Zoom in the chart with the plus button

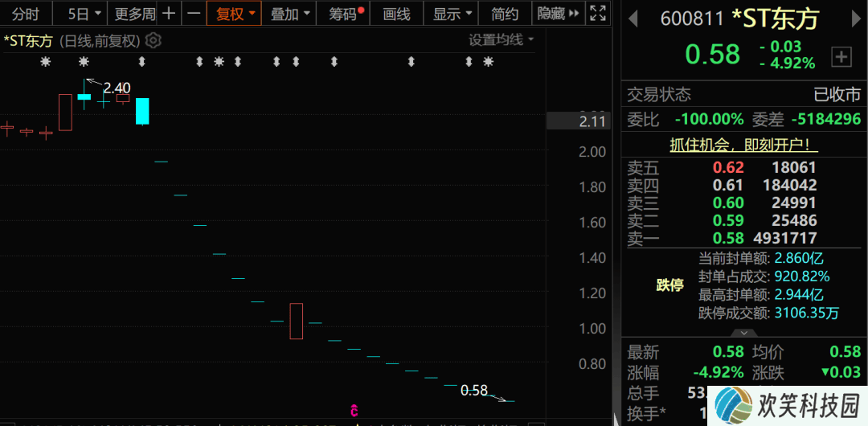point(170,14)
